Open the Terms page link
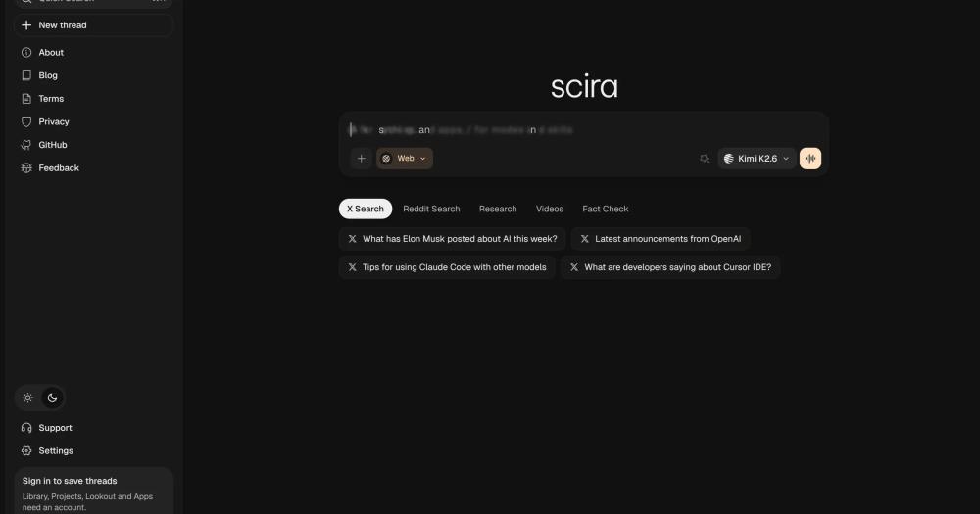The image size is (980, 514). point(93,99)
